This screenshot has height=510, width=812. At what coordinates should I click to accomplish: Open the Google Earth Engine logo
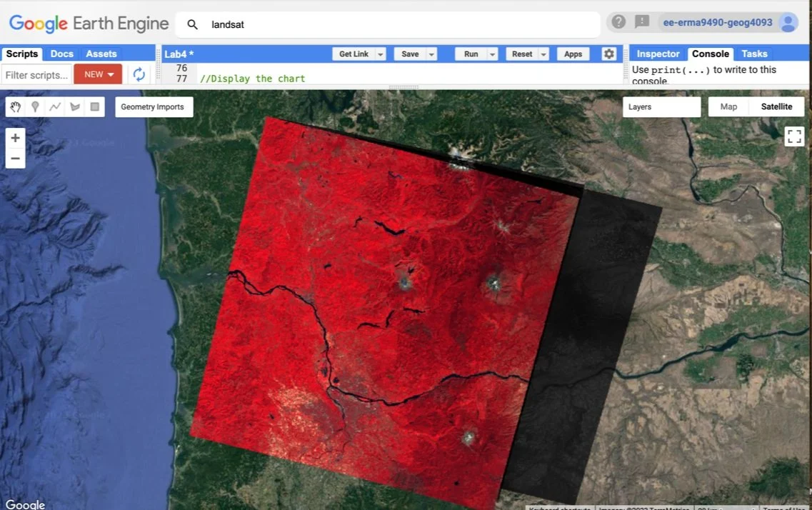pyautogui.click(x=89, y=24)
